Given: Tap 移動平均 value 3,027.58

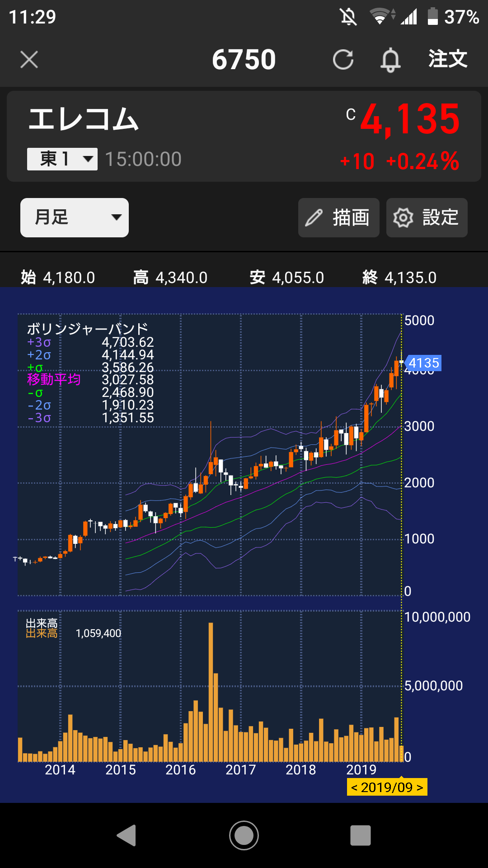Looking at the screenshot, I should [x=128, y=380].
